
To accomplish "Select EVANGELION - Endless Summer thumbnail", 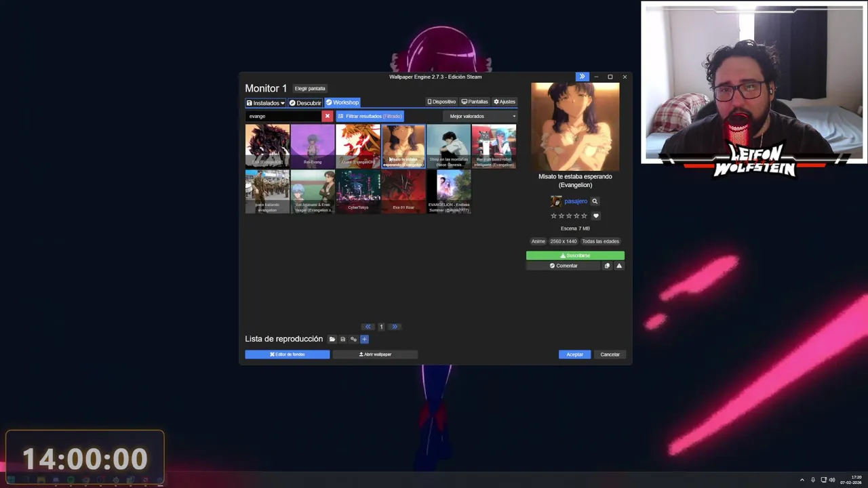I will [448, 191].
